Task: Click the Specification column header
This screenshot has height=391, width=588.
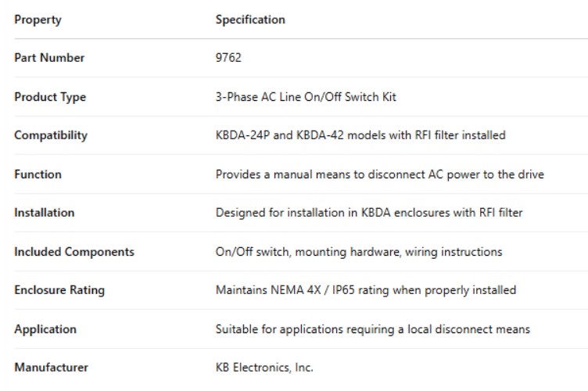Action: (250, 20)
